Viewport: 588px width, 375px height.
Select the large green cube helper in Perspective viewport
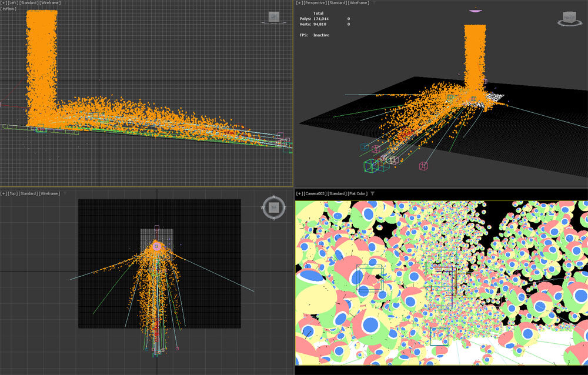pos(371,165)
